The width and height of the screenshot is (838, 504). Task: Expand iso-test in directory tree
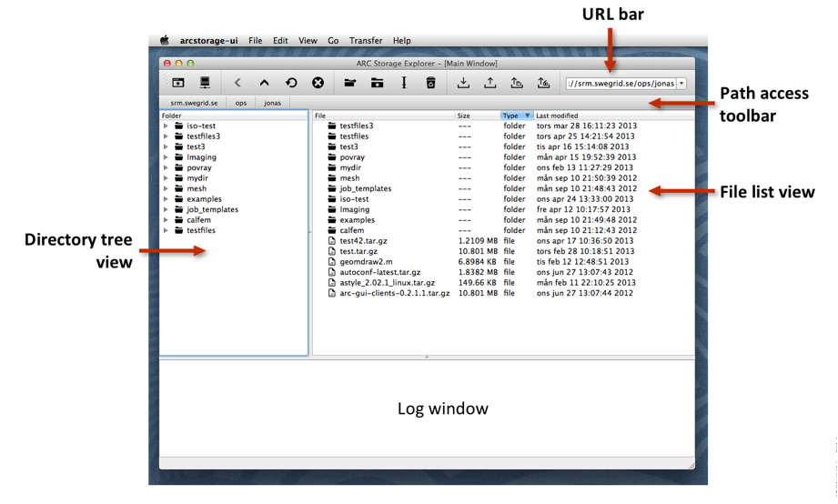(x=166, y=126)
